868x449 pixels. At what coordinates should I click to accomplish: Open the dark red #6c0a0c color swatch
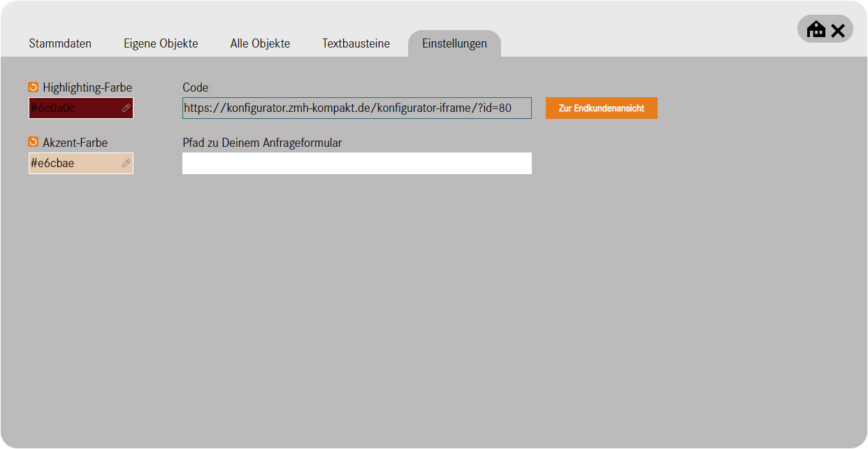tap(81, 108)
